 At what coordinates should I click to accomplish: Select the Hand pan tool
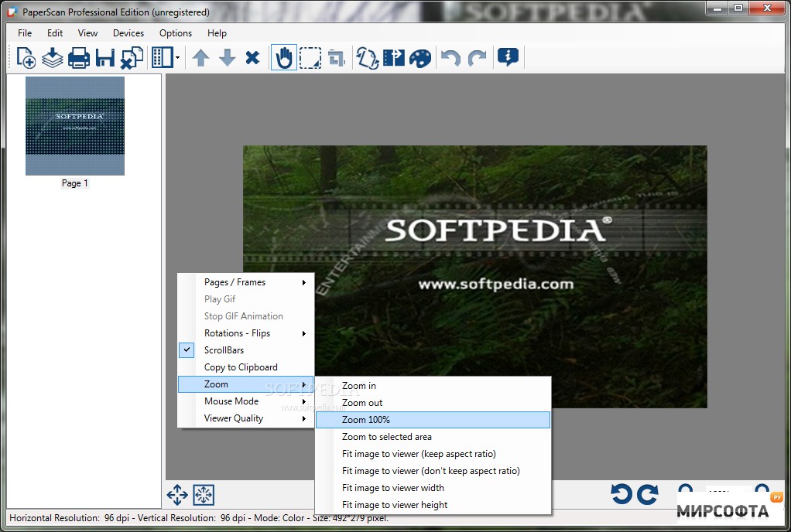pyautogui.click(x=284, y=56)
